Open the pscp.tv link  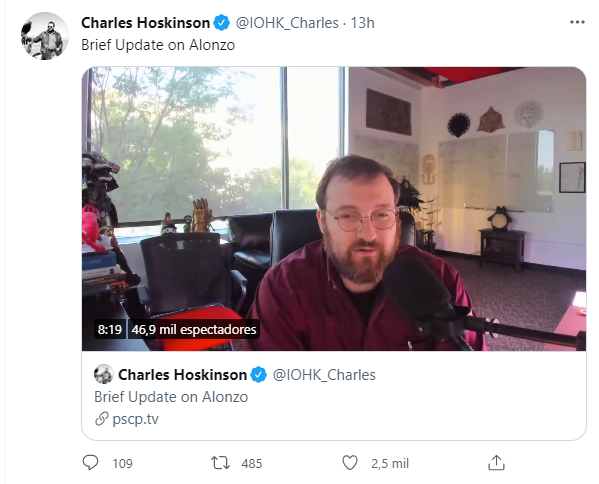[135, 419]
